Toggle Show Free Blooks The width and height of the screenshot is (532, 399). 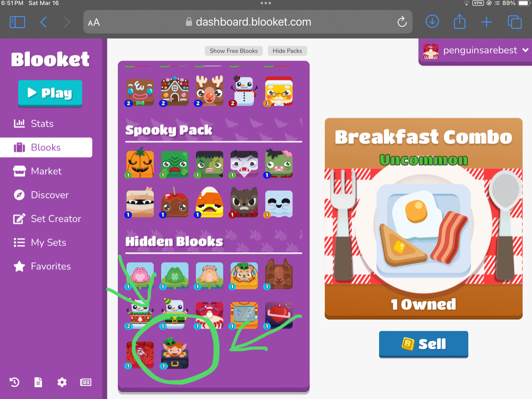pos(234,51)
